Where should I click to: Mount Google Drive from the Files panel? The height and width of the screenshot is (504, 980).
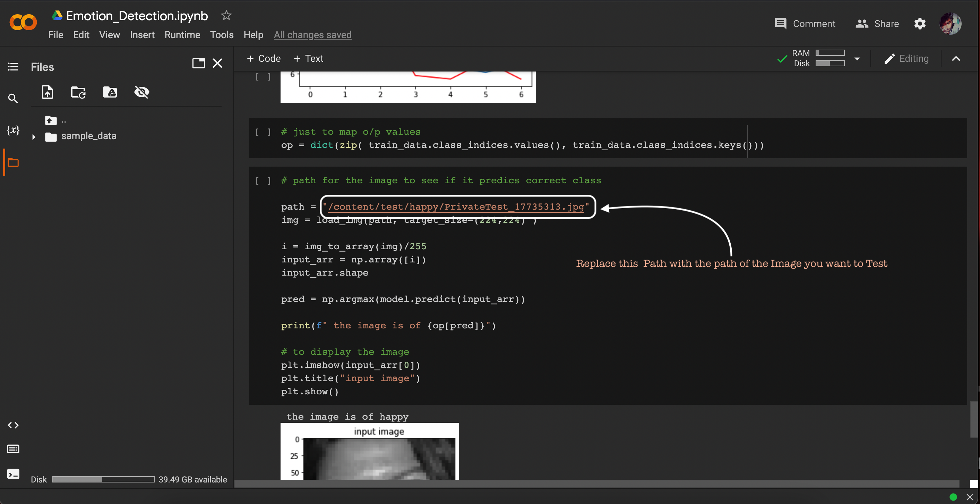click(110, 92)
